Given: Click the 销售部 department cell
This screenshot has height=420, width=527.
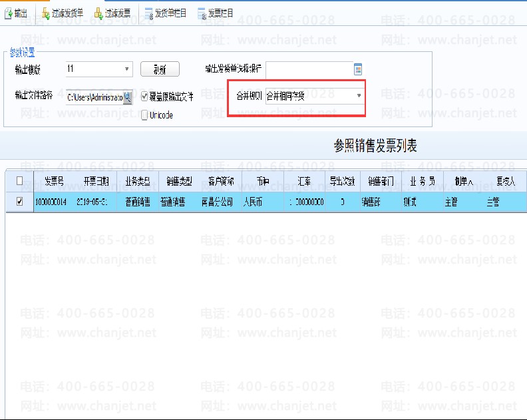Looking at the screenshot, I should [x=381, y=202].
